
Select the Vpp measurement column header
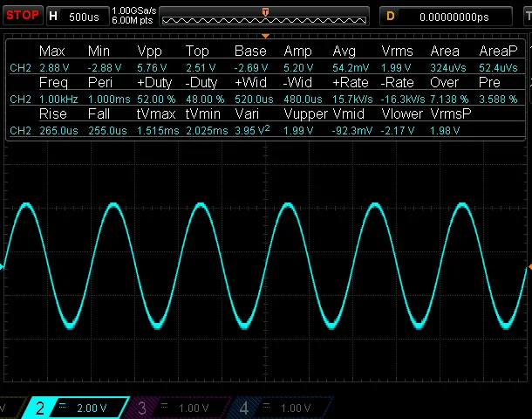pos(150,52)
